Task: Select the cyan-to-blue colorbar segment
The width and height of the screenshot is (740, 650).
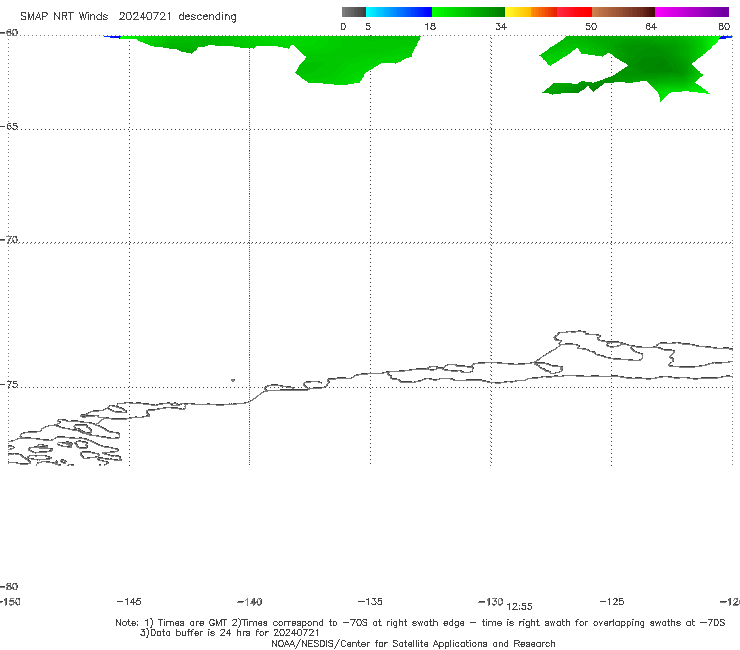Action: [x=399, y=12]
